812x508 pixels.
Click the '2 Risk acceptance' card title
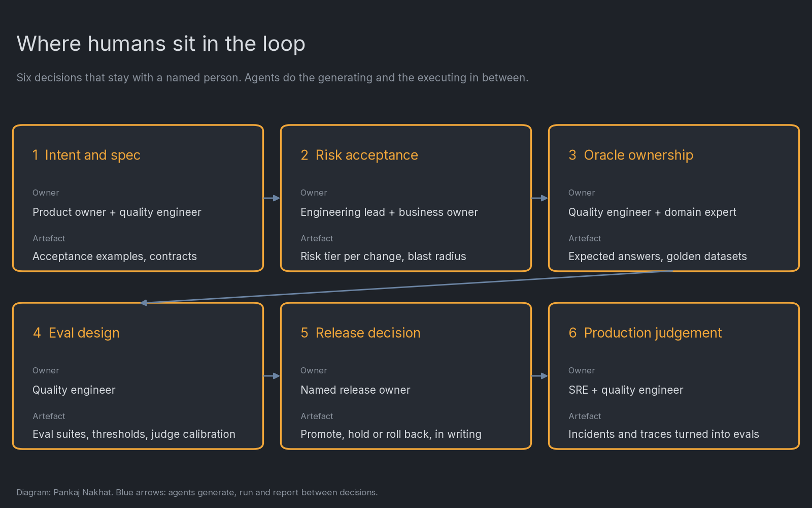pos(359,155)
